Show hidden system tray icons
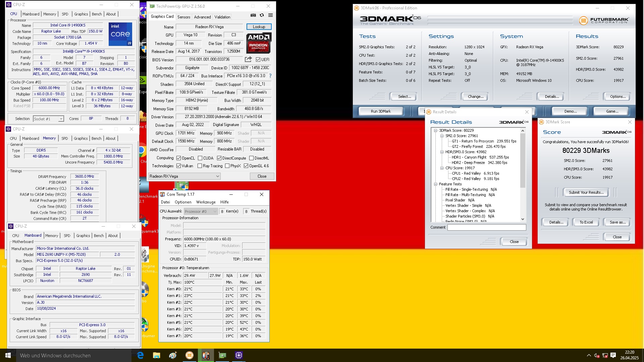 click(589, 355)
